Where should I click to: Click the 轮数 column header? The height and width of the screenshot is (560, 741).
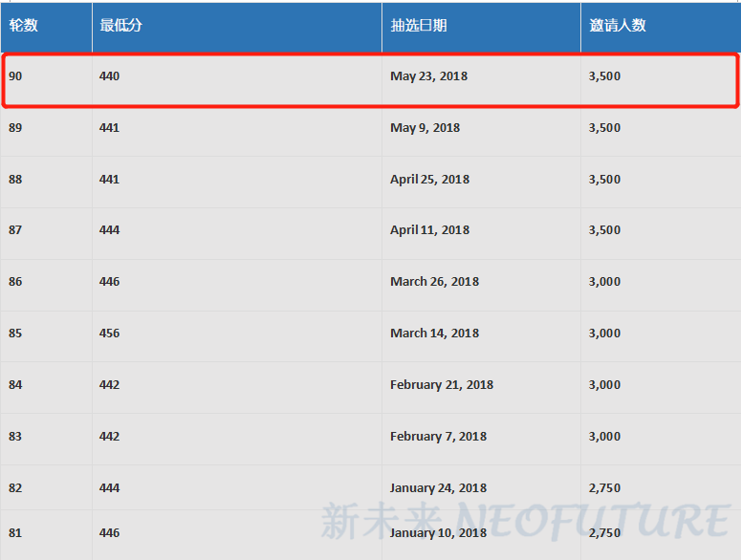(24, 26)
